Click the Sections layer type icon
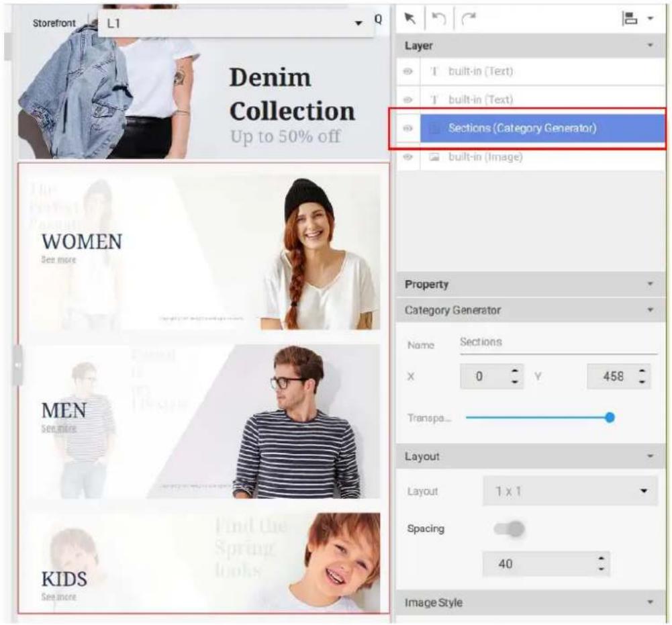Image resolution: width=672 pixels, height=625 pixels. point(434,128)
